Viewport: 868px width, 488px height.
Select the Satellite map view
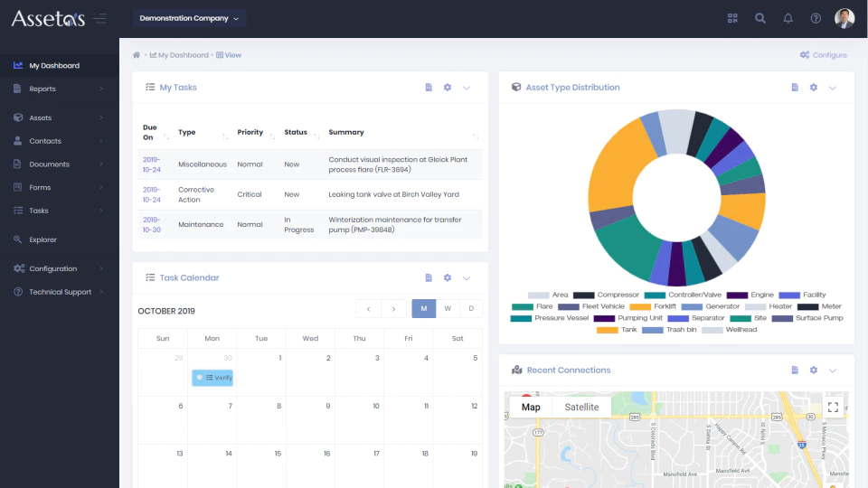(581, 408)
